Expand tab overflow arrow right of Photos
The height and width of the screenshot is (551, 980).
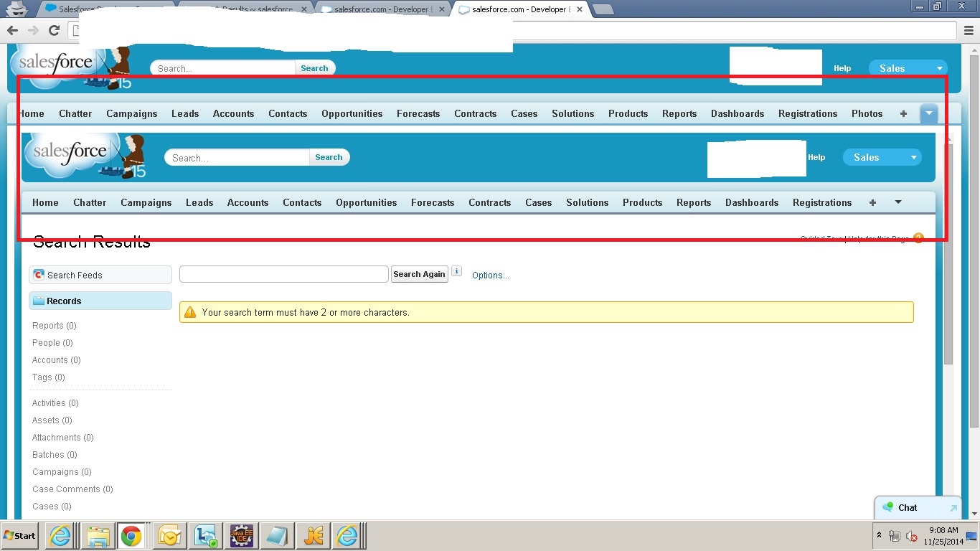point(929,113)
